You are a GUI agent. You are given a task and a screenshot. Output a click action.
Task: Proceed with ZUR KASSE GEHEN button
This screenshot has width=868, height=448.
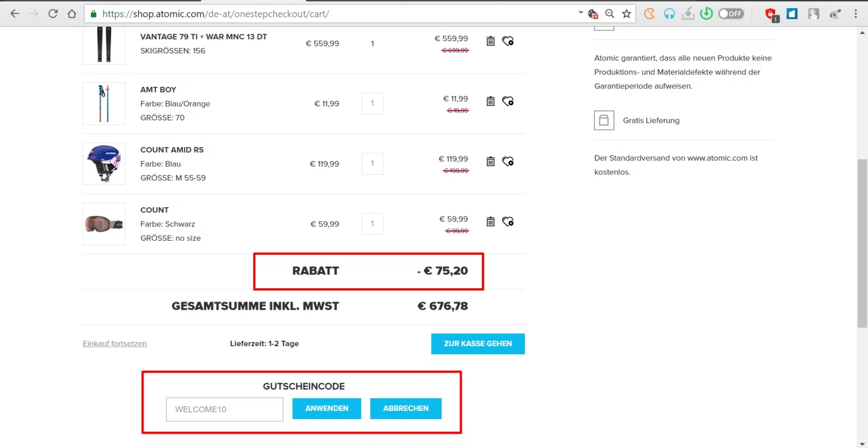click(478, 344)
